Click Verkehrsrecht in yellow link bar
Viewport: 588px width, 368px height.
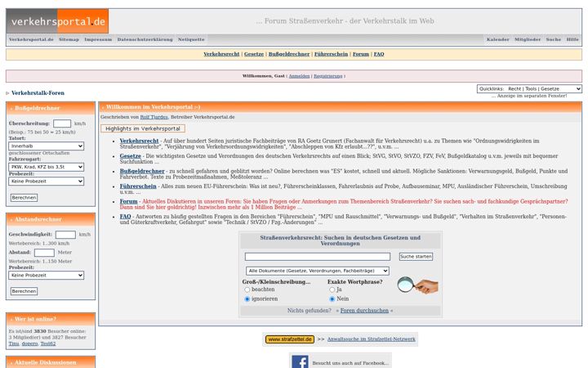221,54
